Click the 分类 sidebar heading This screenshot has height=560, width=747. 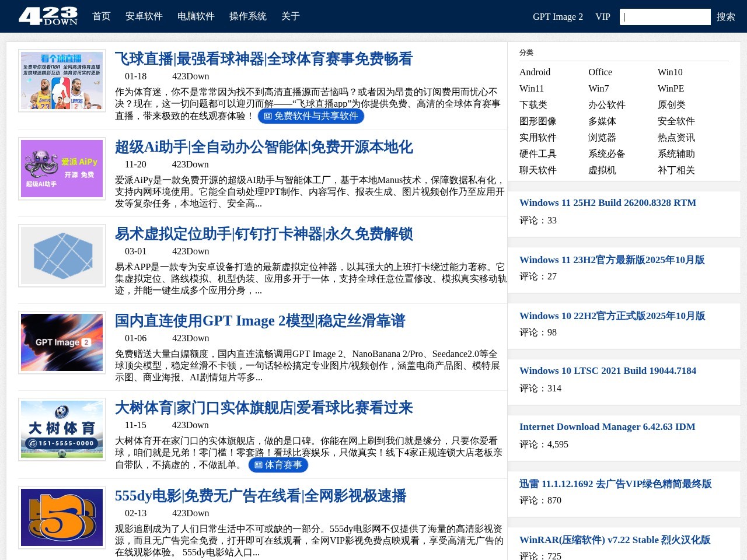(x=526, y=52)
